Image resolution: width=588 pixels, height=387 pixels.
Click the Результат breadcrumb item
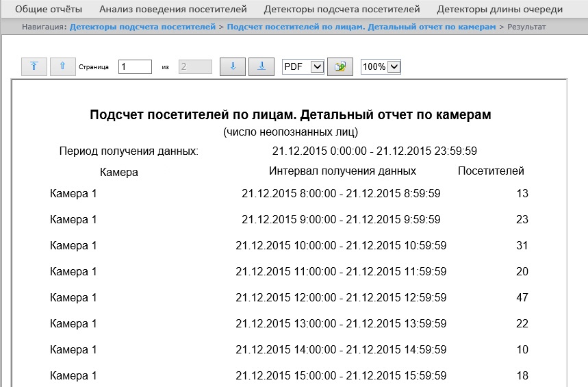[x=526, y=27]
